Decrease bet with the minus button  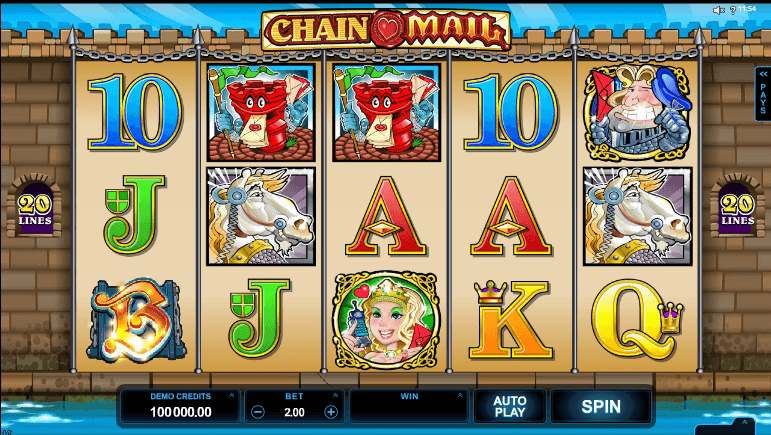[x=258, y=412]
